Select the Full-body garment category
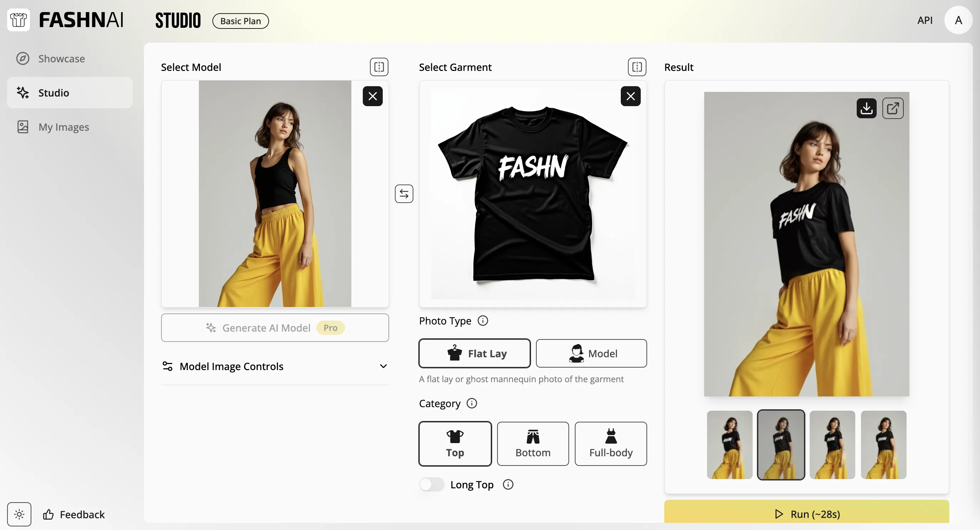This screenshot has height=530, width=980. coord(610,444)
